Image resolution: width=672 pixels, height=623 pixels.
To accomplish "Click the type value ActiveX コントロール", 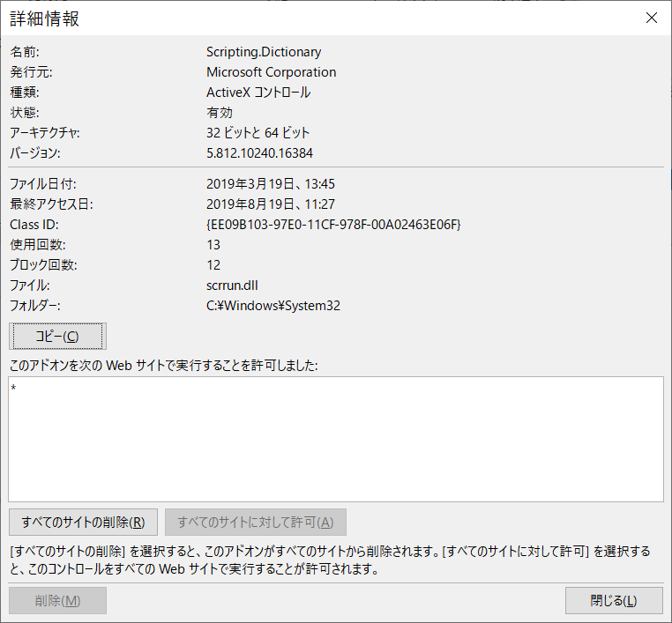I will (x=258, y=92).
